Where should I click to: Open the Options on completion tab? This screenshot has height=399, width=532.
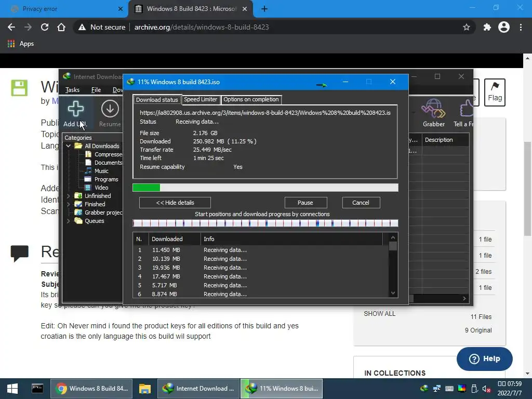pyautogui.click(x=251, y=99)
